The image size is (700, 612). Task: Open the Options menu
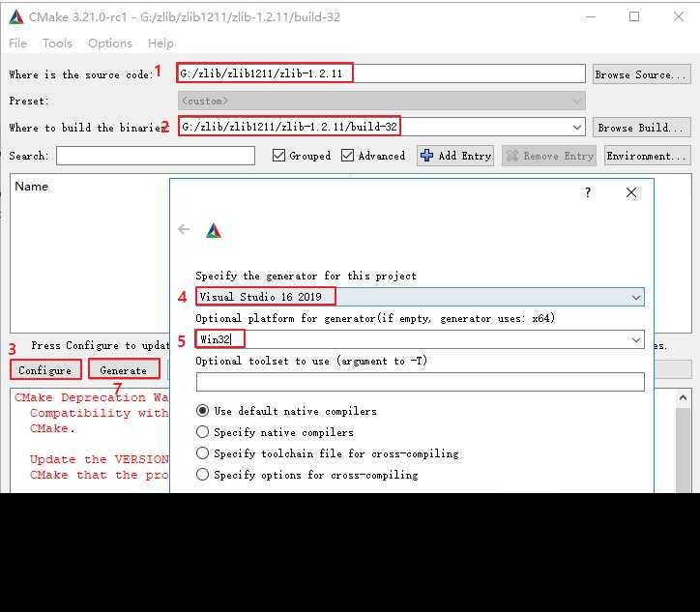point(110,44)
